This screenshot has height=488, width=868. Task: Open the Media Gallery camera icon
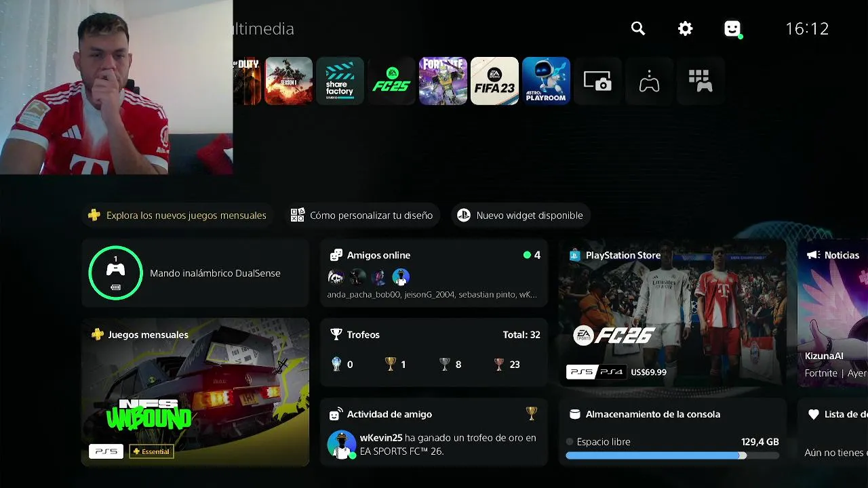click(x=597, y=81)
